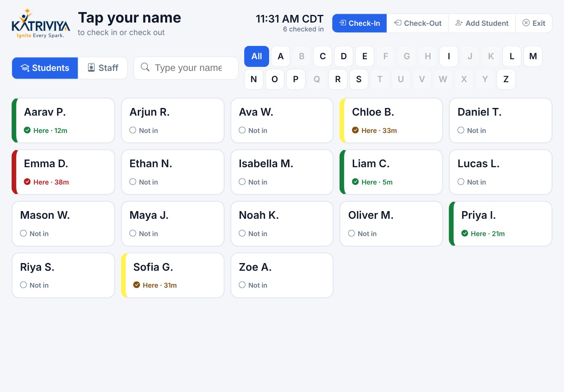The height and width of the screenshot is (392, 564).
Task: Click the Check-In arrow icon
Action: pyautogui.click(x=343, y=23)
